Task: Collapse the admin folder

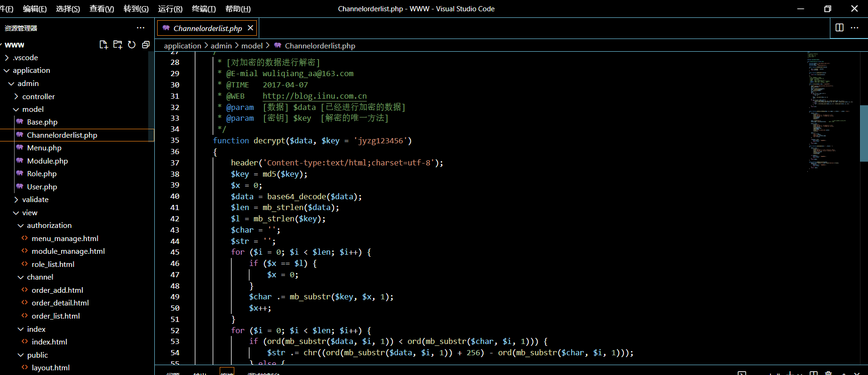Action: click(28, 83)
